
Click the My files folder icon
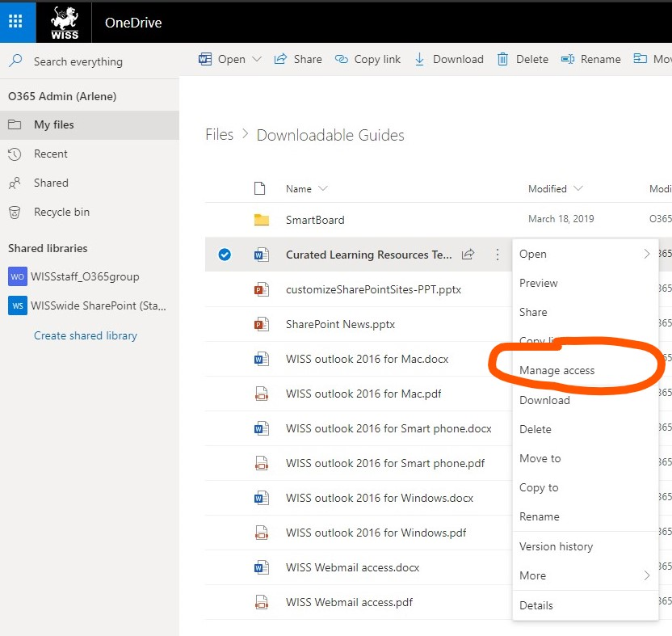(15, 124)
